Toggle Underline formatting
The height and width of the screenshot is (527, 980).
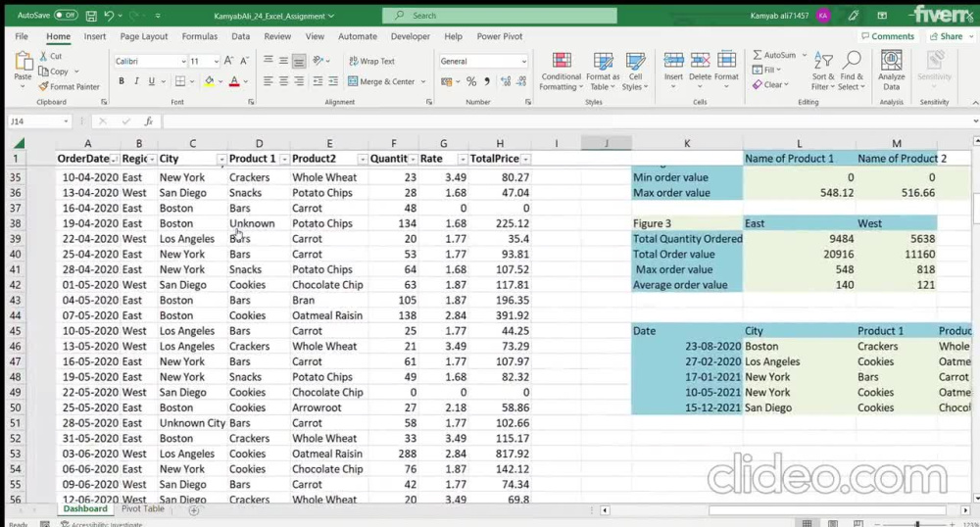coord(151,81)
